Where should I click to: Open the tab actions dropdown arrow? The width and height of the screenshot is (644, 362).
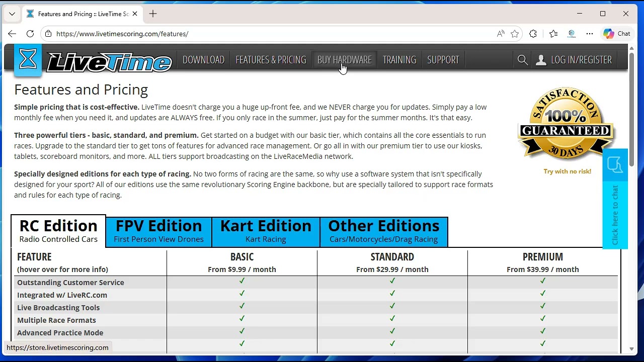(12, 14)
